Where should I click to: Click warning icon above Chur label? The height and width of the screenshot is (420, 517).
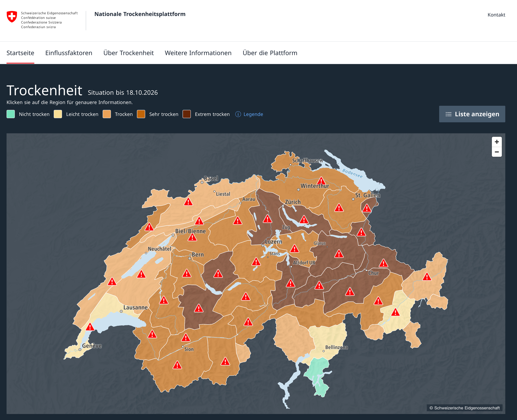point(383,263)
